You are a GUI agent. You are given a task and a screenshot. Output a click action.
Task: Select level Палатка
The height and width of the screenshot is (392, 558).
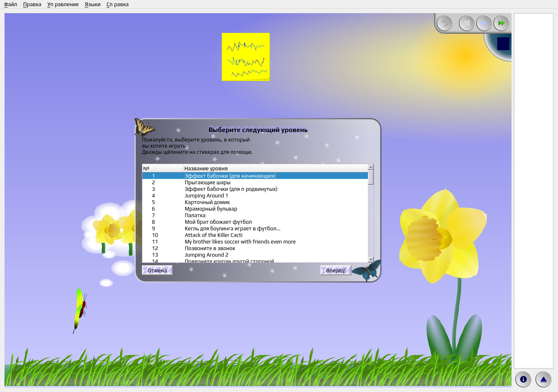tap(255, 215)
